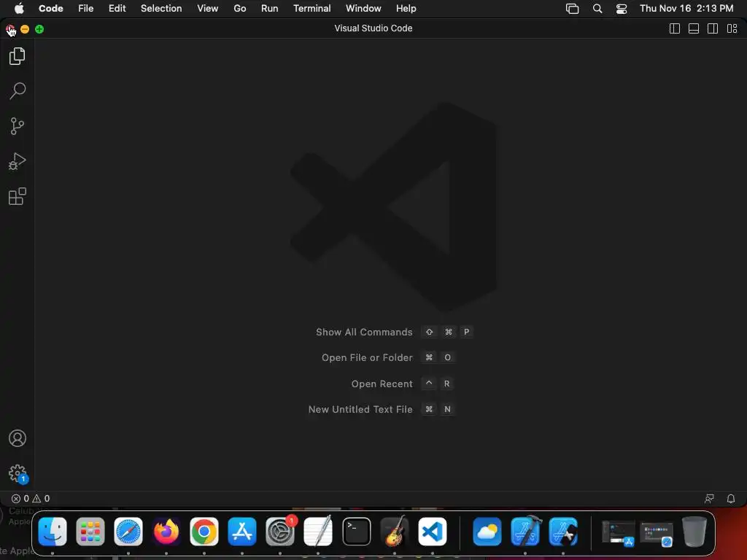The height and width of the screenshot is (560, 747).
Task: Open the Manage gear icon
Action: [x=18, y=473]
